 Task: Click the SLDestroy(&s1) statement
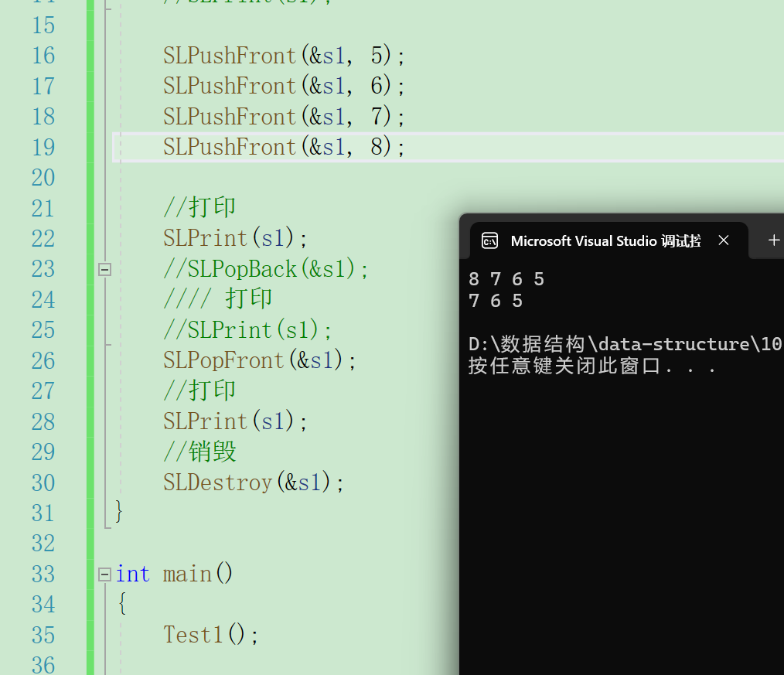pos(254,482)
